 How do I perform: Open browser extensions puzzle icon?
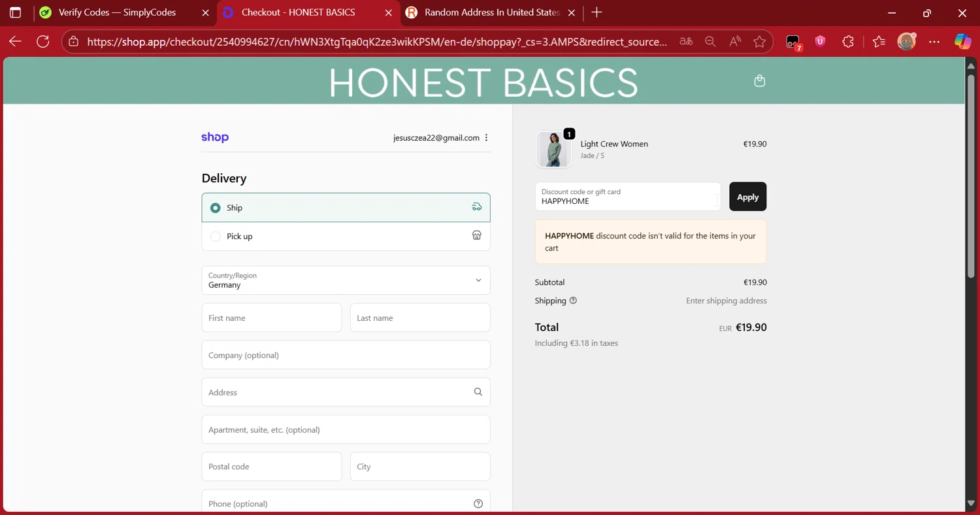click(848, 42)
